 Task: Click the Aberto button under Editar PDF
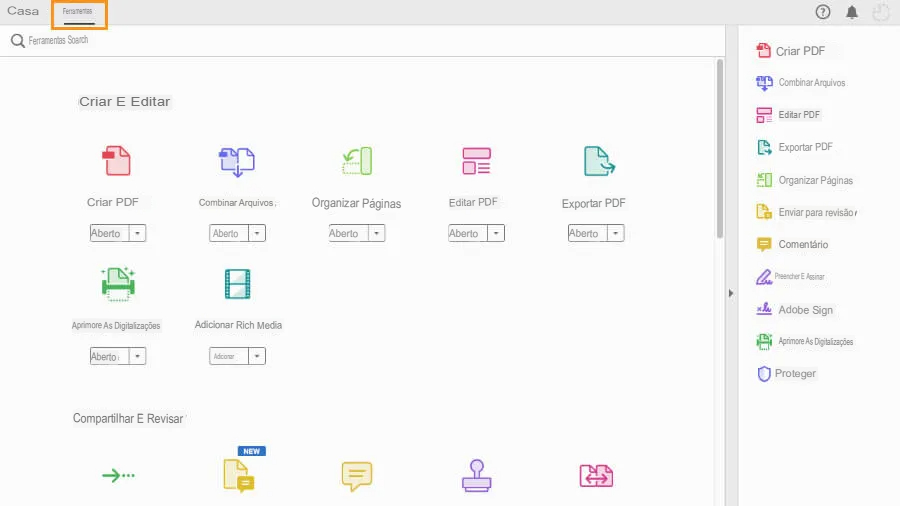(468, 233)
